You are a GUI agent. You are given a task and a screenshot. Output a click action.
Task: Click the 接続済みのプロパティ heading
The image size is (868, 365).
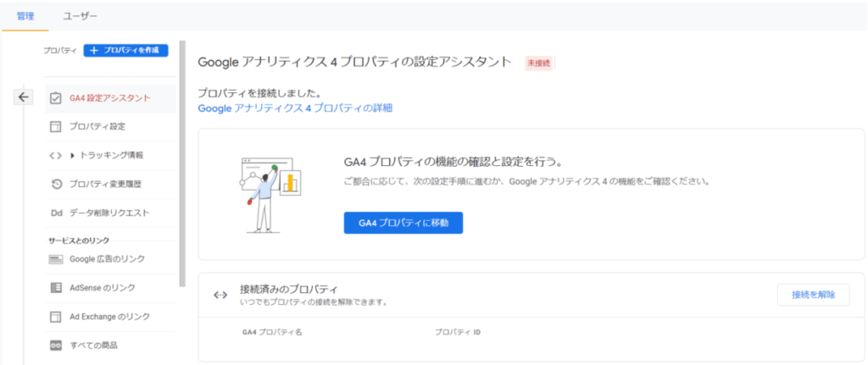coord(288,289)
